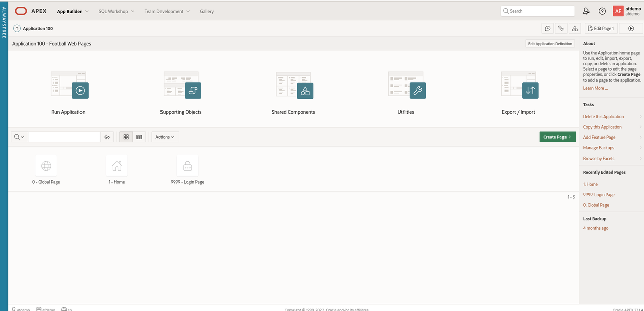
Task: Open the Export / Import icon
Action: [x=518, y=86]
